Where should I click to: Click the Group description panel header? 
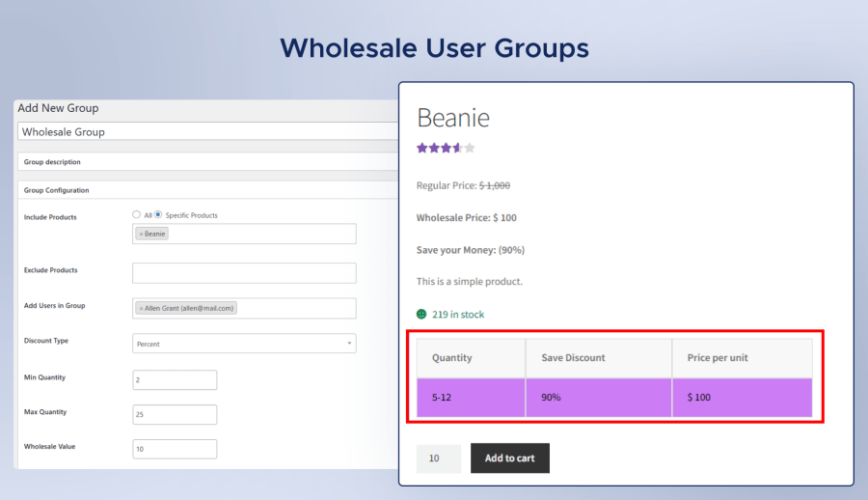[x=208, y=162]
